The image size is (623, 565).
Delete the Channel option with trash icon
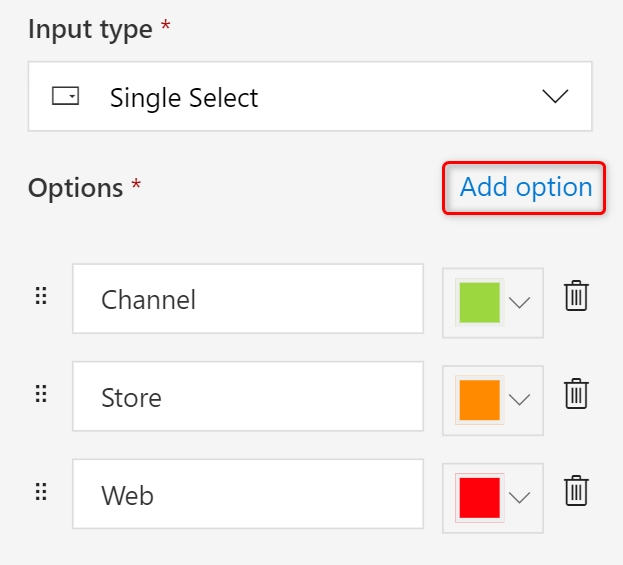point(576,297)
